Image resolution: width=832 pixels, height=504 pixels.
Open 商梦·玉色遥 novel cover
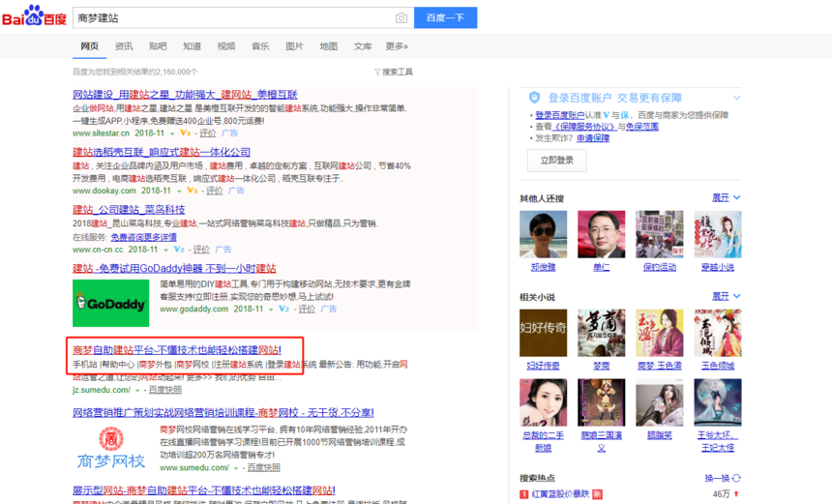(x=660, y=333)
